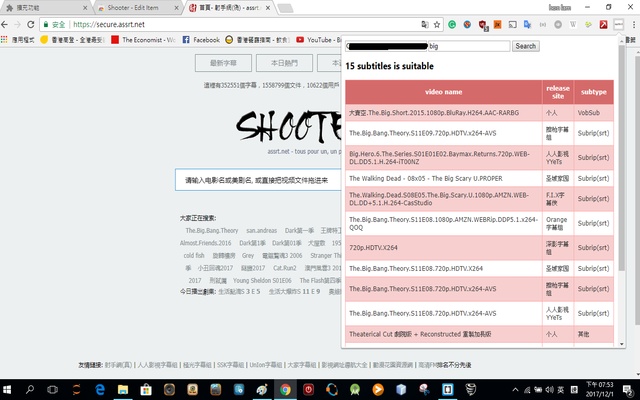Open File Explorer from the taskbar
This screenshot has height=400, width=640.
[x=123, y=390]
